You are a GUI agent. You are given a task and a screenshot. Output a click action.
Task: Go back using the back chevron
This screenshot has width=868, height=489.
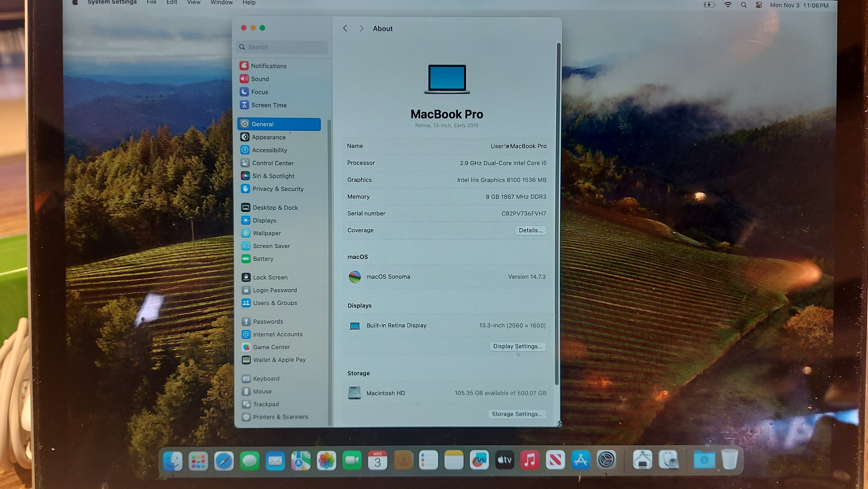pyautogui.click(x=345, y=29)
